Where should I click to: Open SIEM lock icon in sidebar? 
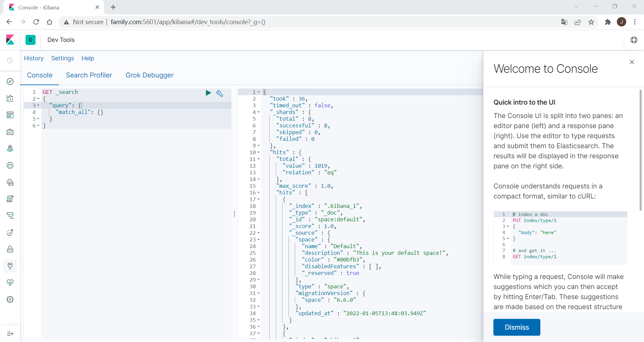point(10,249)
